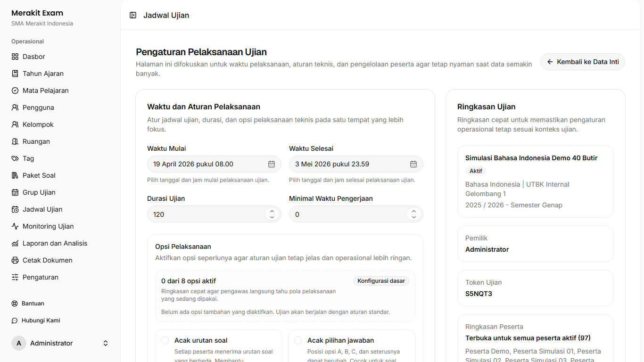Open the Dasbor menu item
Viewport: 644px width, 362px height.
click(x=60, y=57)
